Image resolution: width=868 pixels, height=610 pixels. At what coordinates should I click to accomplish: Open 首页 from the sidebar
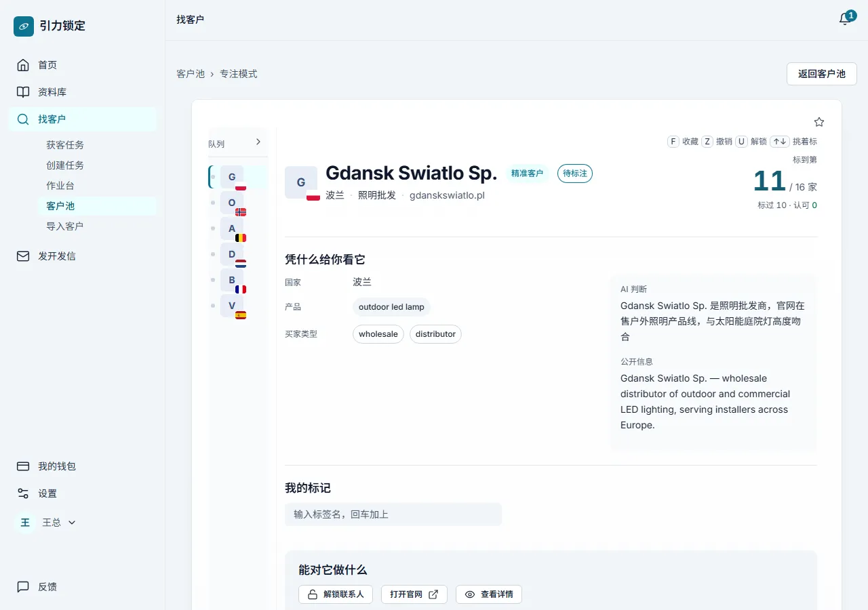tap(83, 65)
